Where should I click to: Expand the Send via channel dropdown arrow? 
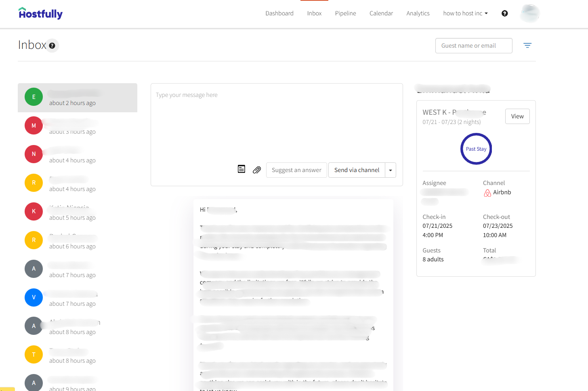pyautogui.click(x=391, y=170)
